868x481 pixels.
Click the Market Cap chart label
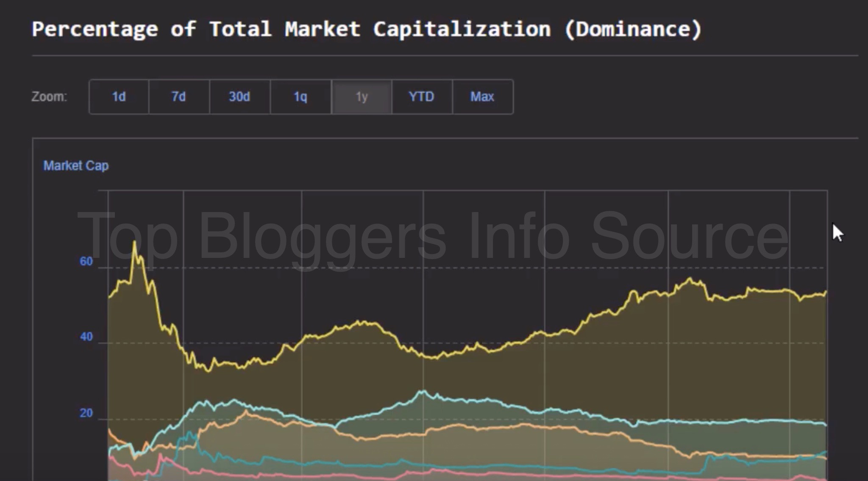point(76,166)
